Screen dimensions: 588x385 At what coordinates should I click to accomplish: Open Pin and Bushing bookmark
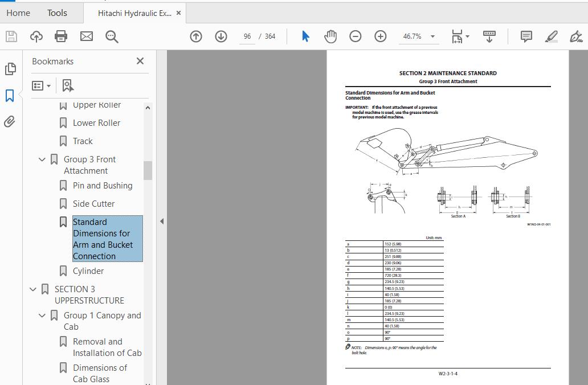point(103,186)
